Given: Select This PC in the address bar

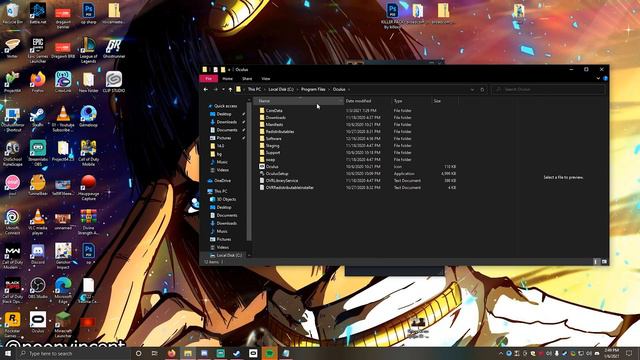Looking at the screenshot, I should tap(254, 89).
